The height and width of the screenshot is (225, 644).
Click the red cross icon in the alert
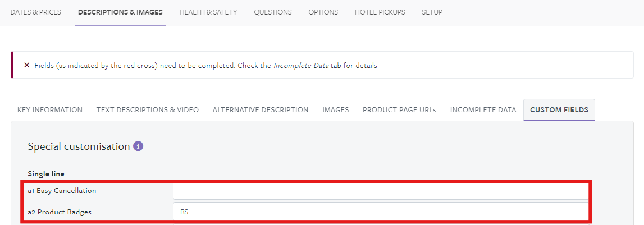click(x=27, y=65)
